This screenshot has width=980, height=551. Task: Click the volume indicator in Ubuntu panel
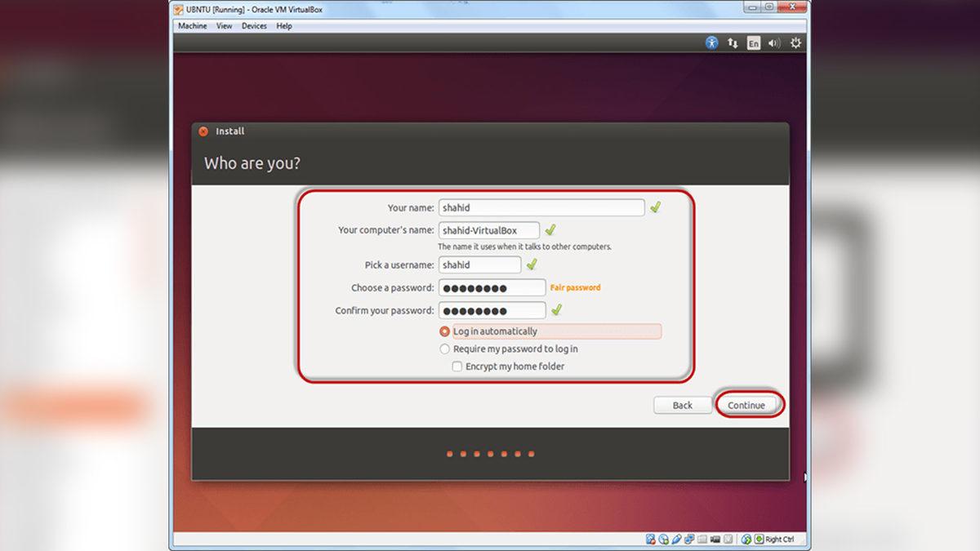pos(773,42)
